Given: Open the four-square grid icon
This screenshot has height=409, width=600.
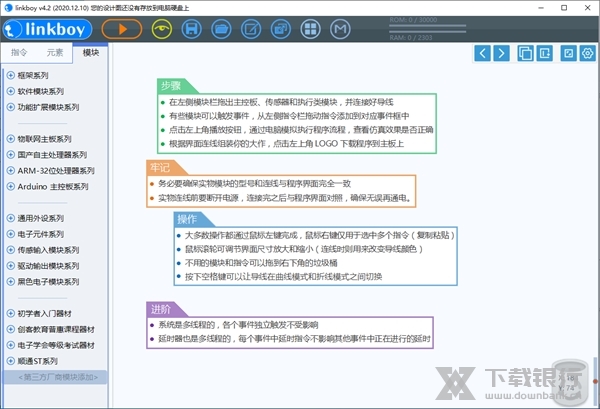Looking at the screenshot, I should 310,29.
